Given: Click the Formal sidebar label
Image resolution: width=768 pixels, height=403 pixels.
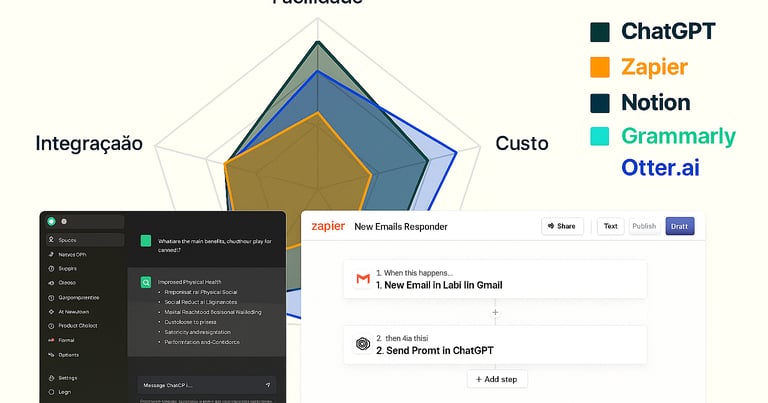Looking at the screenshot, I should click(66, 340).
